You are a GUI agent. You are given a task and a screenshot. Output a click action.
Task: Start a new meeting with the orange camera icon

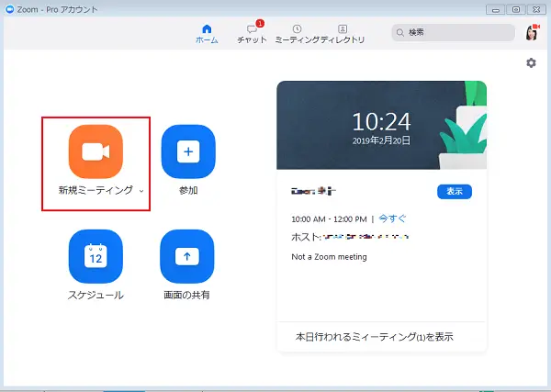(96, 151)
